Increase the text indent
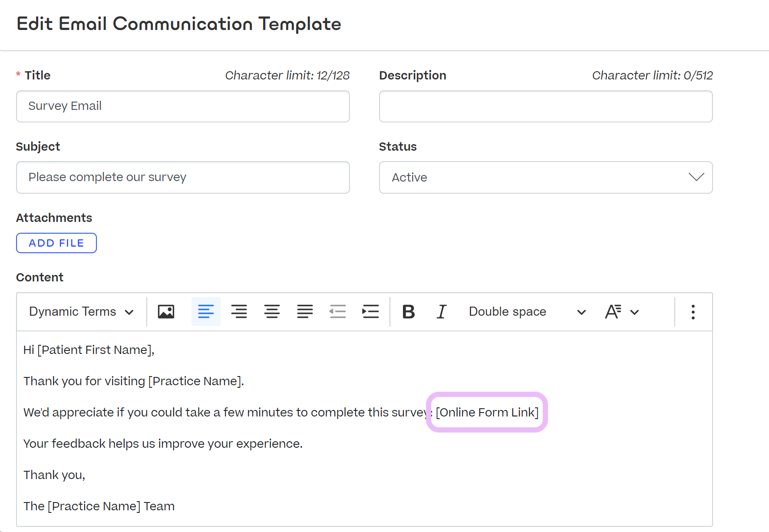 (370, 311)
